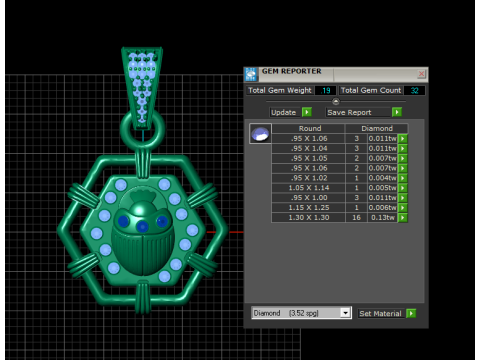
Task: Click green arrow next to Update
Action: (307, 112)
